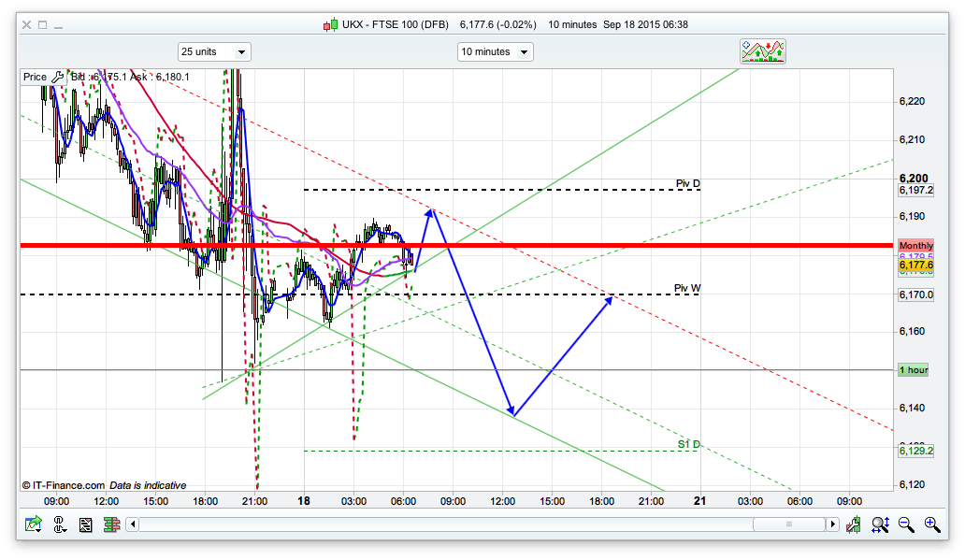Click the candlestick icon beside the UKX title
Screen dimensions: 965x560
329,24
